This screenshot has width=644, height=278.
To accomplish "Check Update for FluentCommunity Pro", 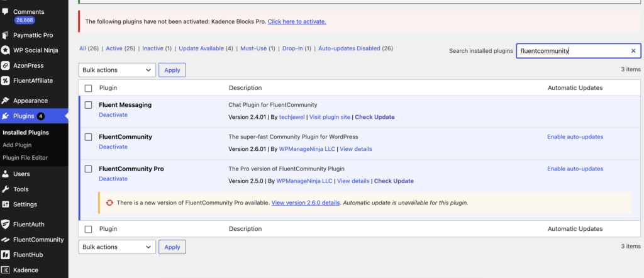I will click(394, 181).
